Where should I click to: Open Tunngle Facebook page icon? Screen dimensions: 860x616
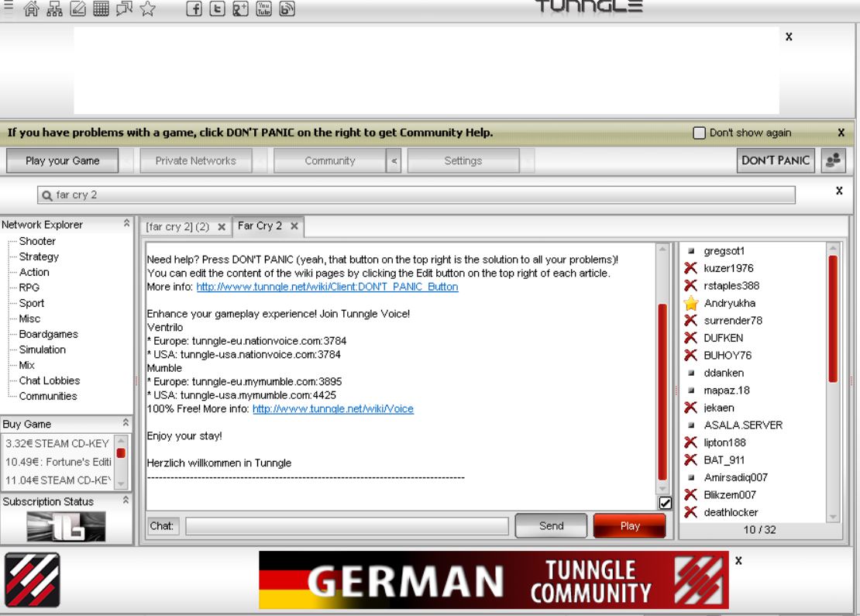click(194, 9)
